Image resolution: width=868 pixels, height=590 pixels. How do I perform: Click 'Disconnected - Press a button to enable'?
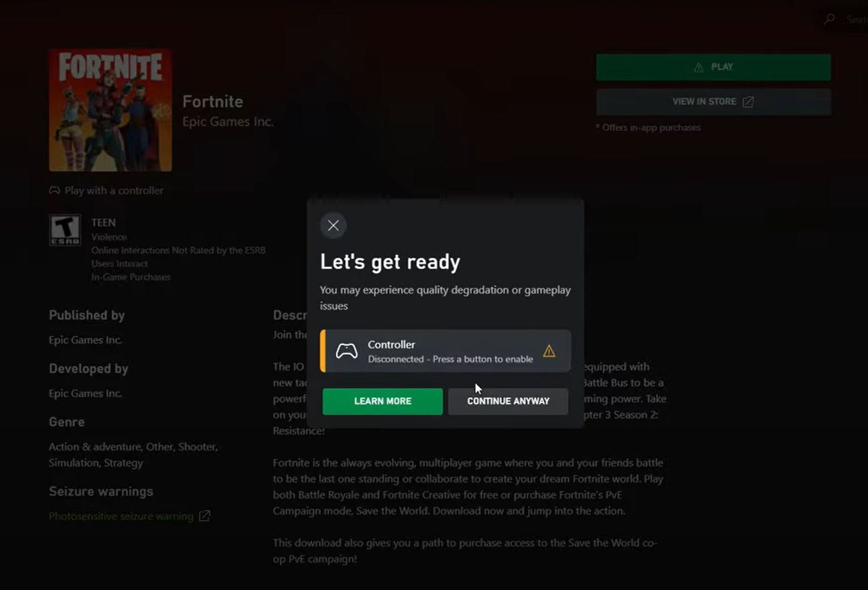click(x=450, y=359)
